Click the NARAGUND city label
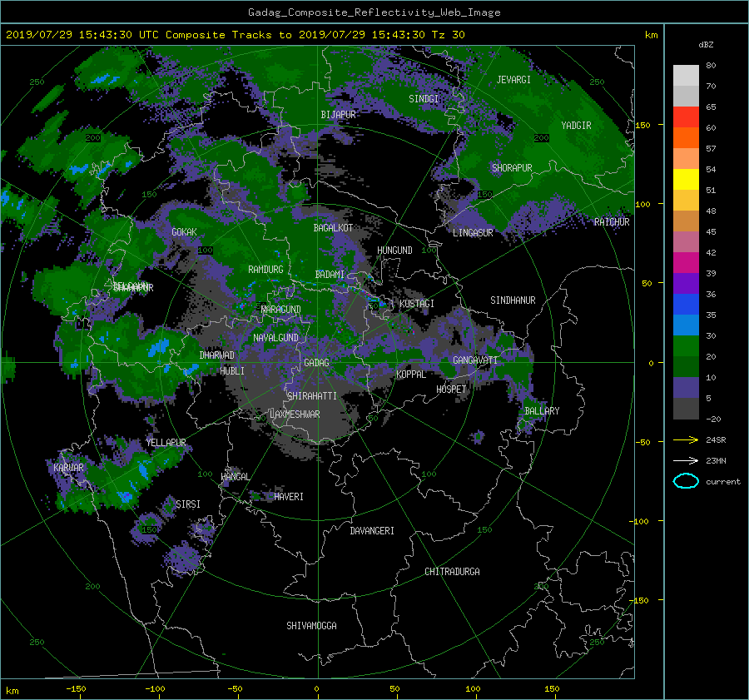The width and height of the screenshot is (749, 700). pos(281,310)
